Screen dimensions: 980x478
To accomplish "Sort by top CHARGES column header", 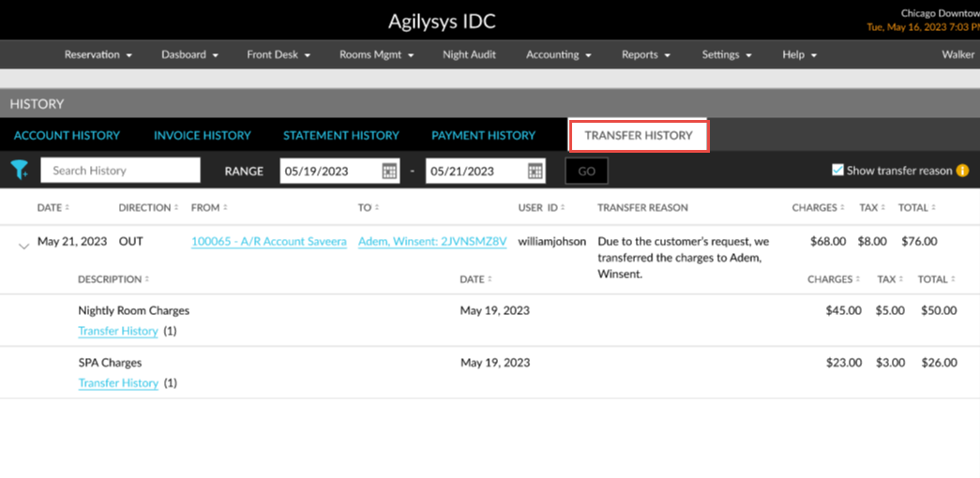I will click(818, 207).
